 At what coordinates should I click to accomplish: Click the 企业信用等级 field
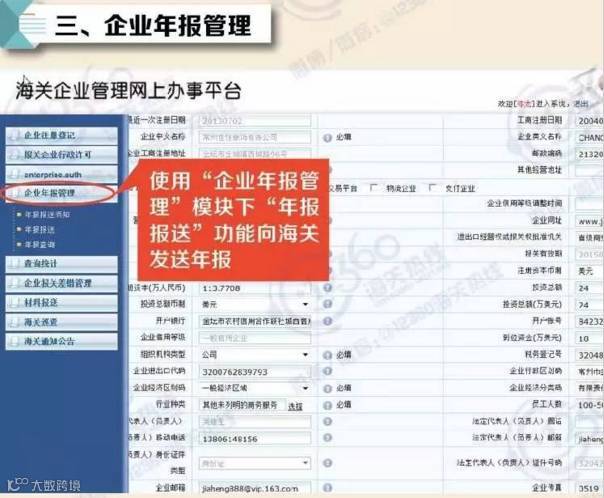(x=255, y=338)
